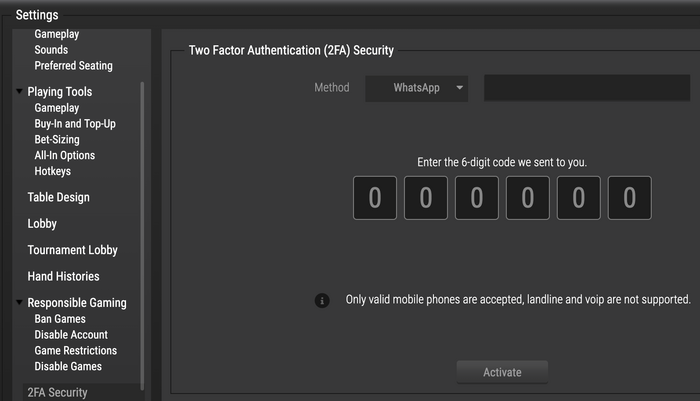Open Hand Histories settings
The height and width of the screenshot is (401, 700).
point(63,276)
